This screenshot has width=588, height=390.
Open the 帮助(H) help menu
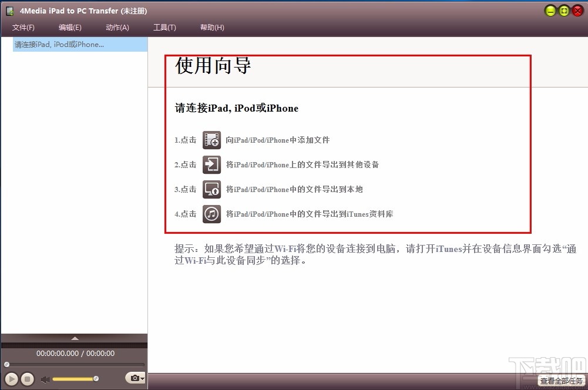[x=211, y=27]
